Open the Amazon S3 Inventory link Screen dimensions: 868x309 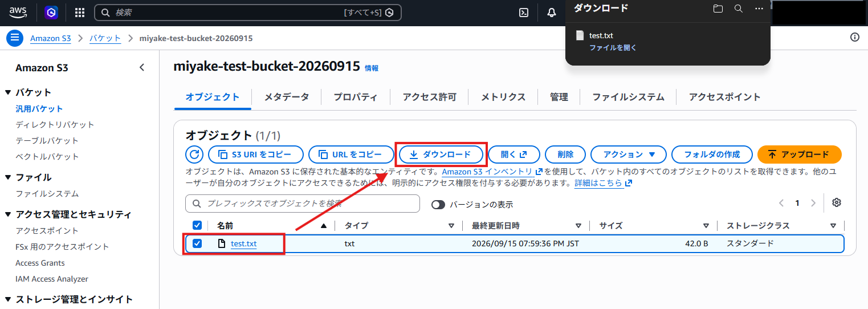tap(492, 171)
